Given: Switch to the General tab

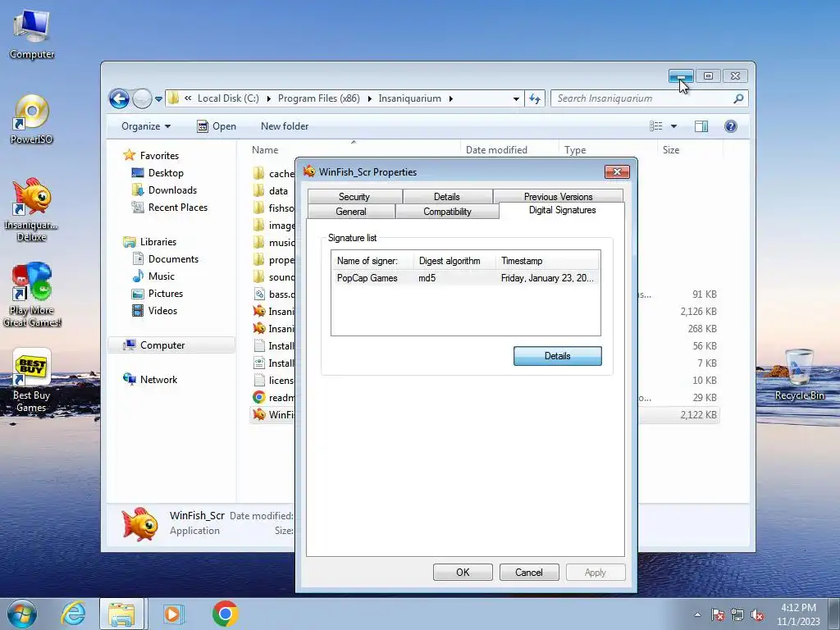Looking at the screenshot, I should tap(351, 212).
